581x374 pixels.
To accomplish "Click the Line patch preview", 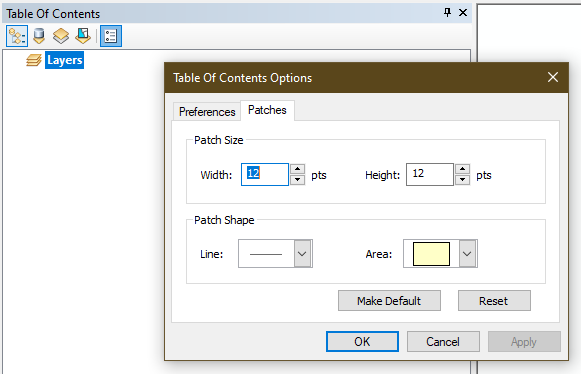I will pyautogui.click(x=266, y=254).
